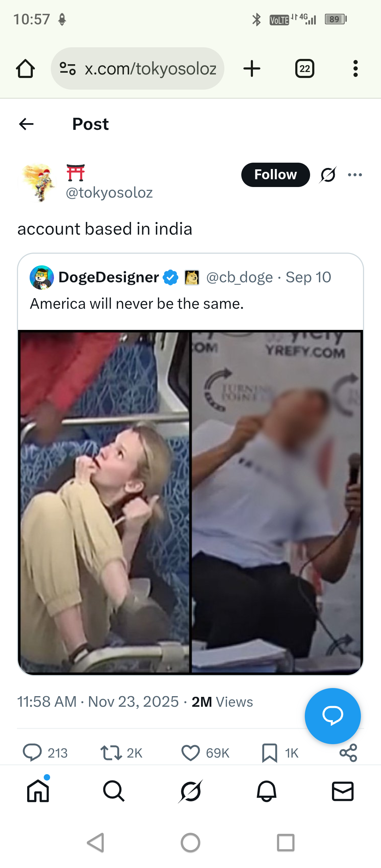Open Messages envelope in bottom bar
The width and height of the screenshot is (381, 868).
click(343, 791)
